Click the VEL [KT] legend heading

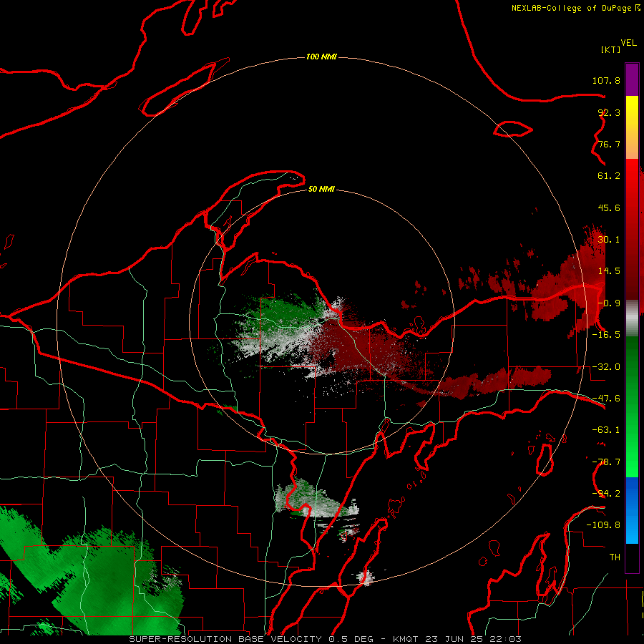618,46
